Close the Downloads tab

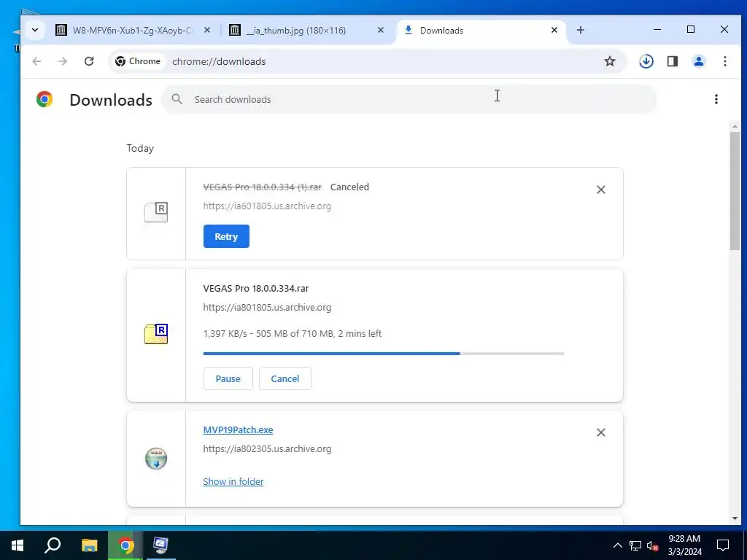pos(554,30)
